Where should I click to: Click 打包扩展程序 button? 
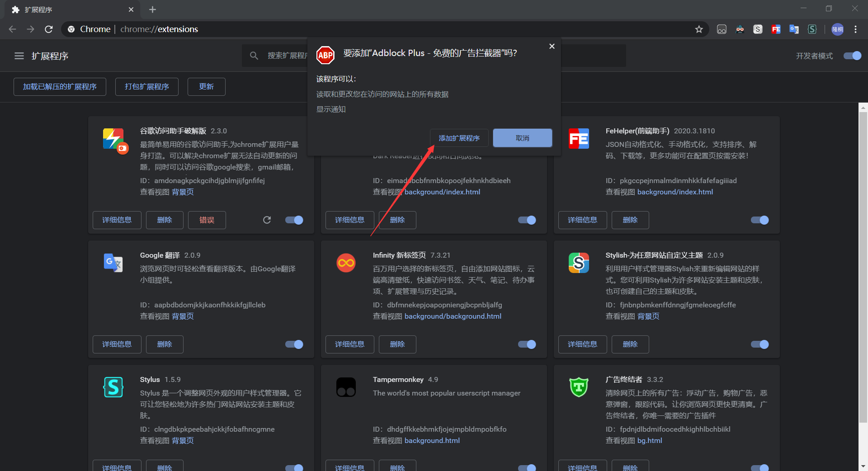pyautogui.click(x=147, y=87)
